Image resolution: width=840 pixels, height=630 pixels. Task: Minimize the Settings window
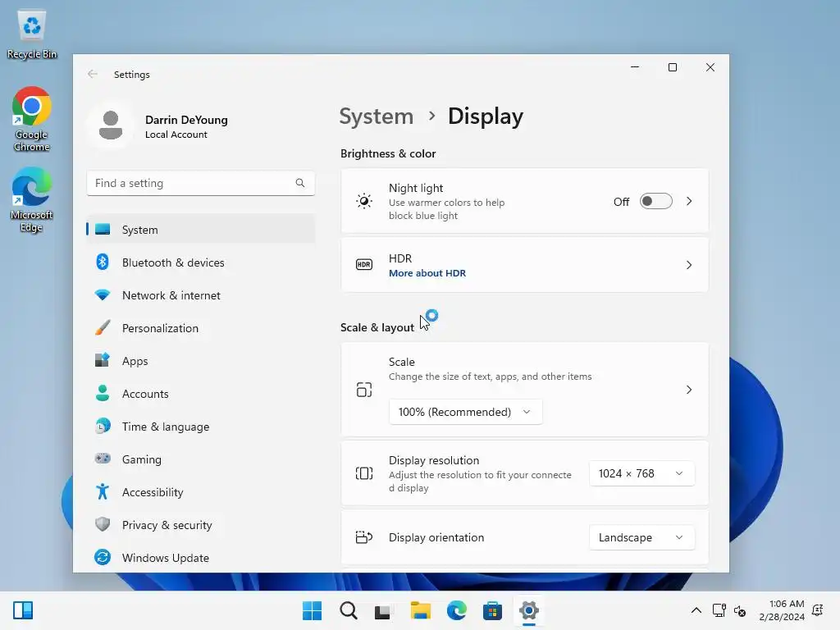pos(635,67)
